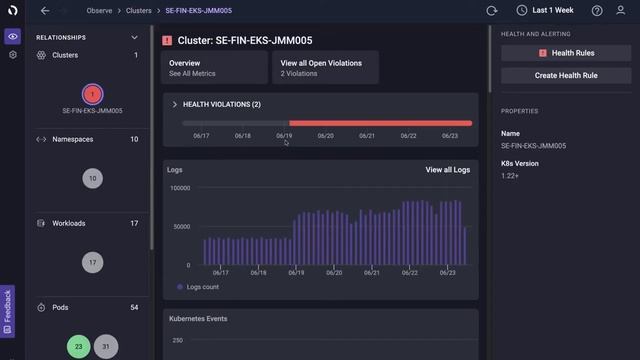Collapse the Relationships panel chevron

pos(134,38)
